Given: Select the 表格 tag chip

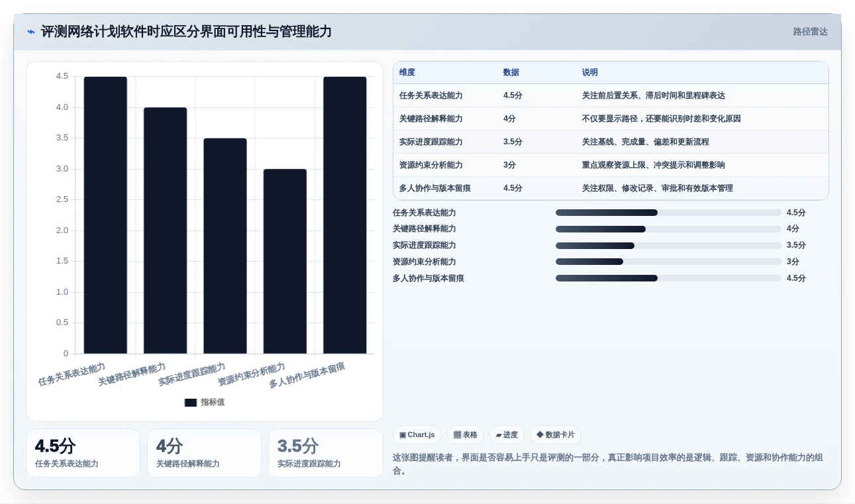Looking at the screenshot, I should point(466,435).
